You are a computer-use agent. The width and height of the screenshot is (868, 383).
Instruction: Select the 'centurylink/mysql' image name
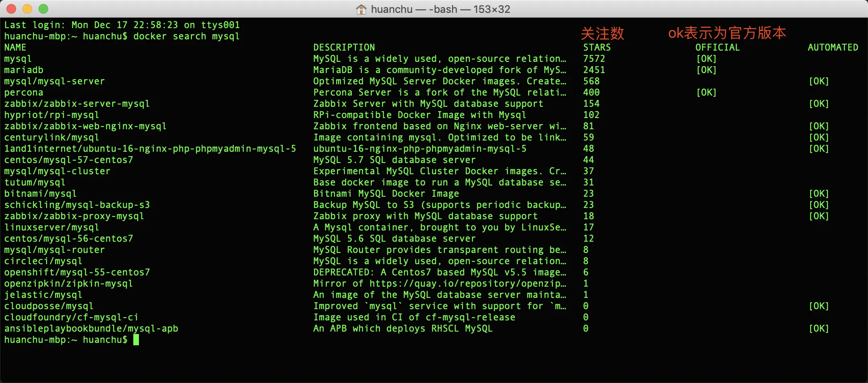click(52, 137)
